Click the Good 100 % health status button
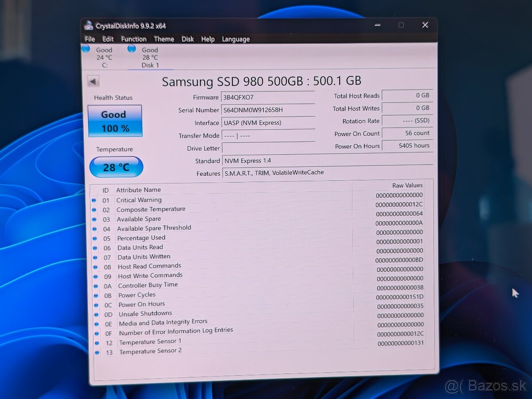Image resolution: width=532 pixels, height=399 pixels. coord(115,121)
